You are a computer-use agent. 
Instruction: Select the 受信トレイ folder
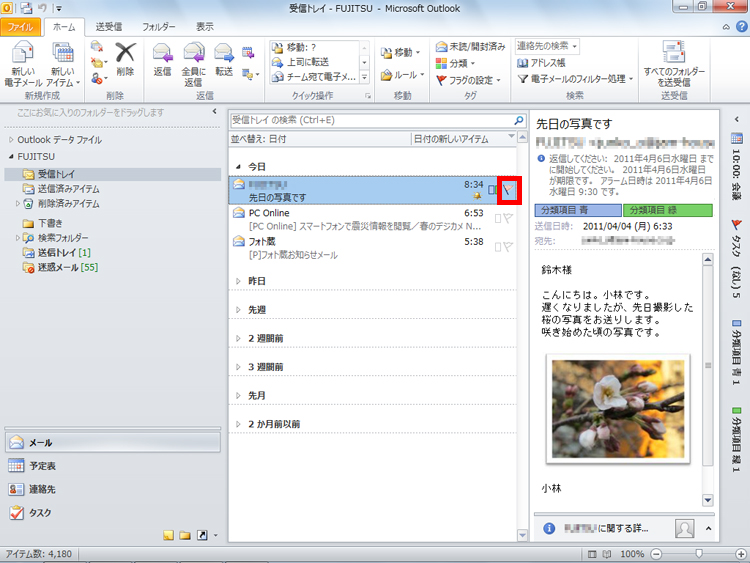(x=113, y=174)
